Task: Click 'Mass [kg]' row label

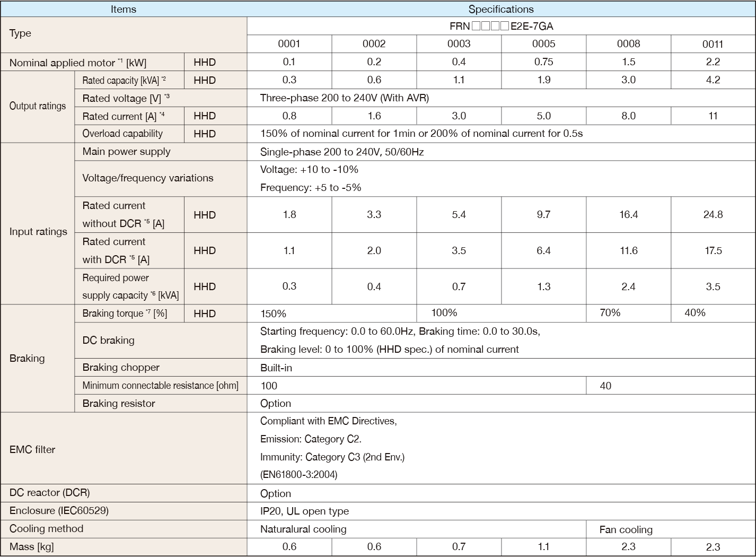Action: tap(31, 546)
